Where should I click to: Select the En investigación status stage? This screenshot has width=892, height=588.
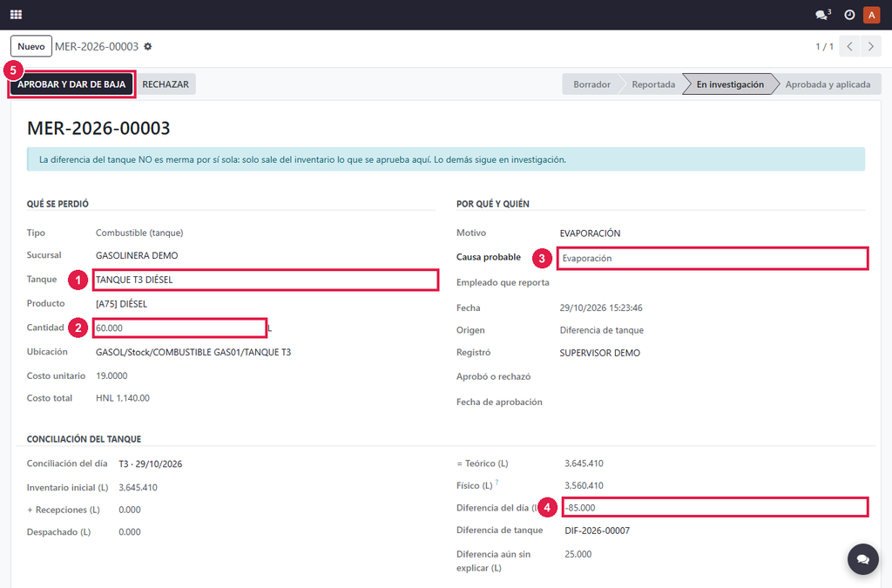(x=730, y=84)
